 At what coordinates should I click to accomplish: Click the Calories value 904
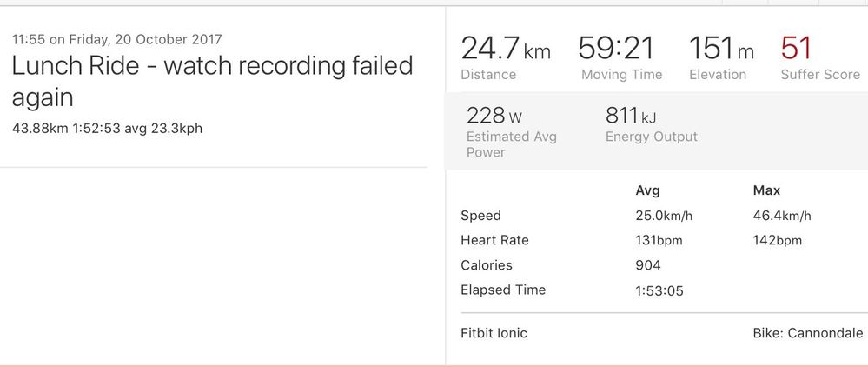[647, 265]
